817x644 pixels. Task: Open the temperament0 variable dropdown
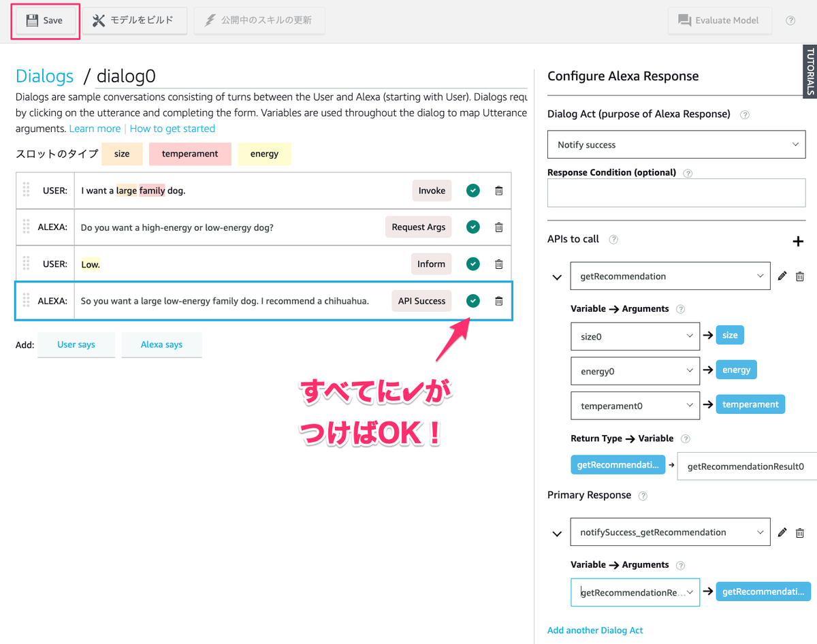(635, 406)
